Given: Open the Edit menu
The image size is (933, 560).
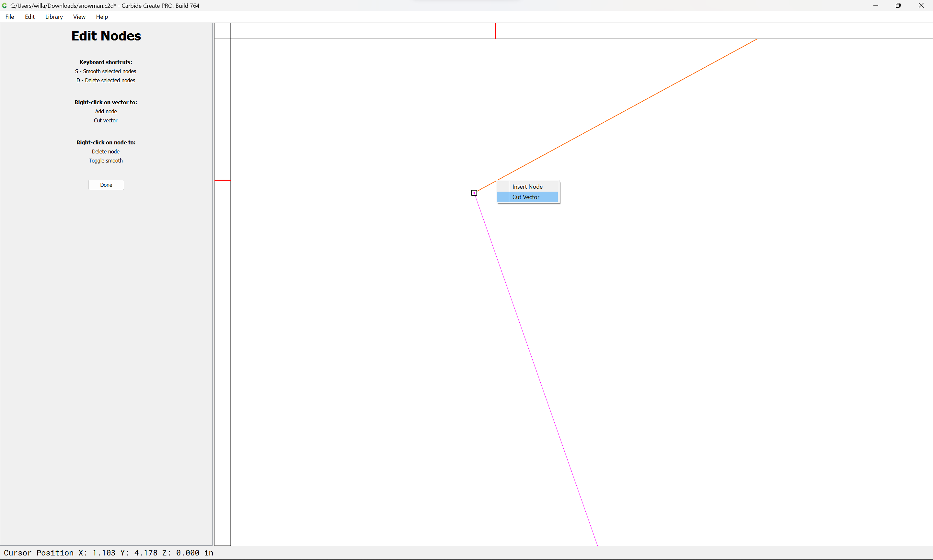Looking at the screenshot, I should [x=29, y=17].
